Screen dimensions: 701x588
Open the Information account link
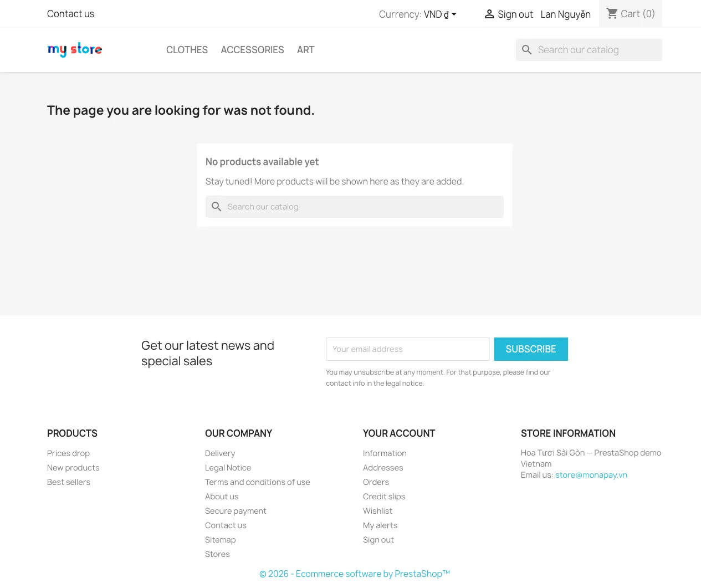click(x=385, y=453)
